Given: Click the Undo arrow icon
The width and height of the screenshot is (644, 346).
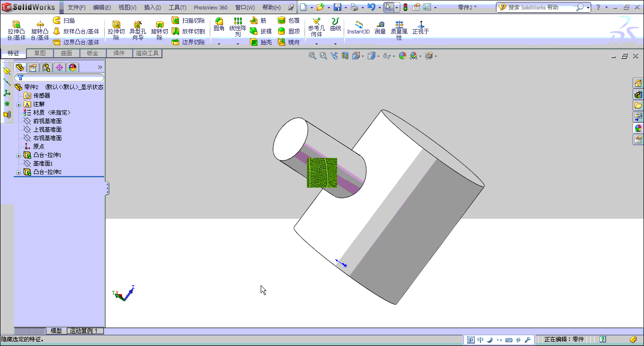Looking at the screenshot, I should (371, 7).
